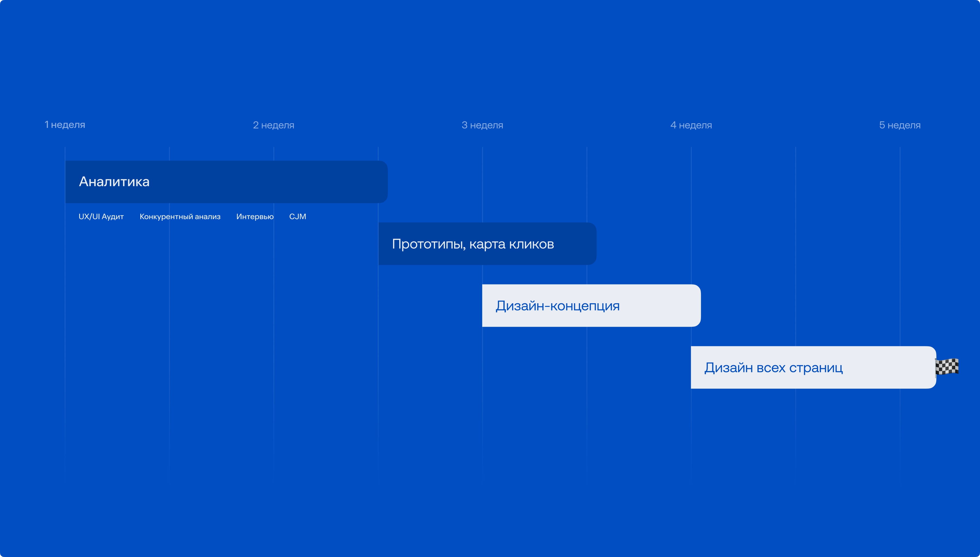Click gridline between 4 неделя and 5 неделя
The width and height of the screenshot is (980, 557).
796,268
